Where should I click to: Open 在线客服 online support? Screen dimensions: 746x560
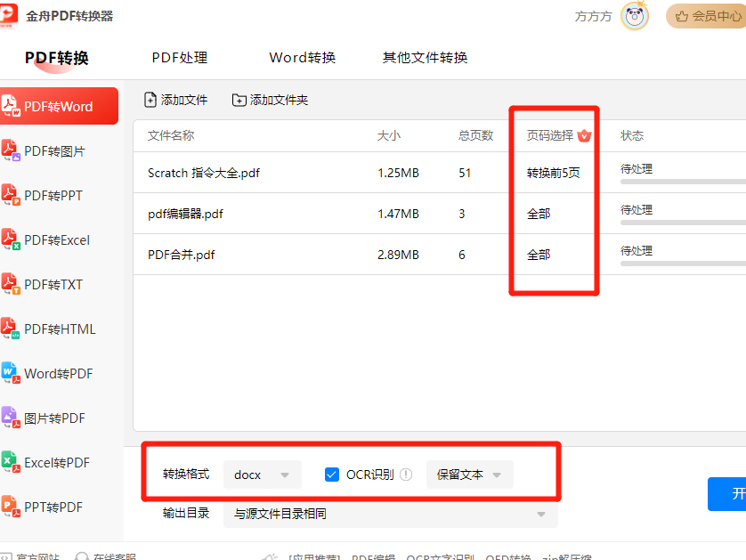pyautogui.click(x=106, y=556)
